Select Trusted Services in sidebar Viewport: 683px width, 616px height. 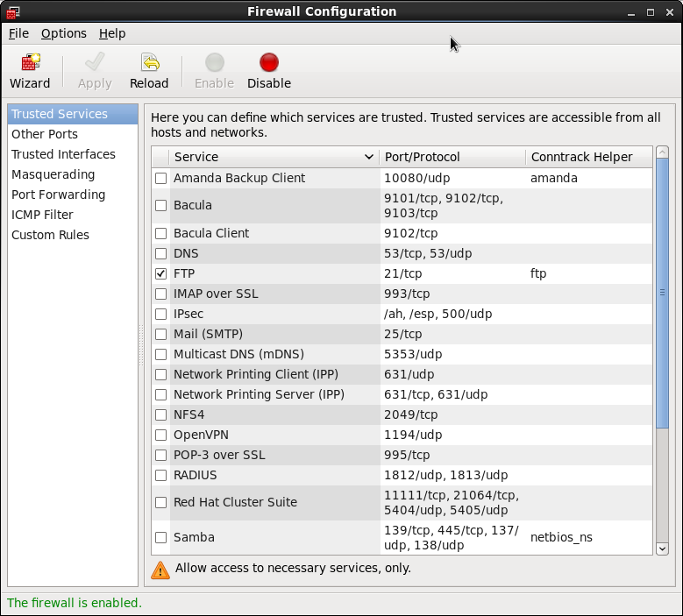(73, 114)
